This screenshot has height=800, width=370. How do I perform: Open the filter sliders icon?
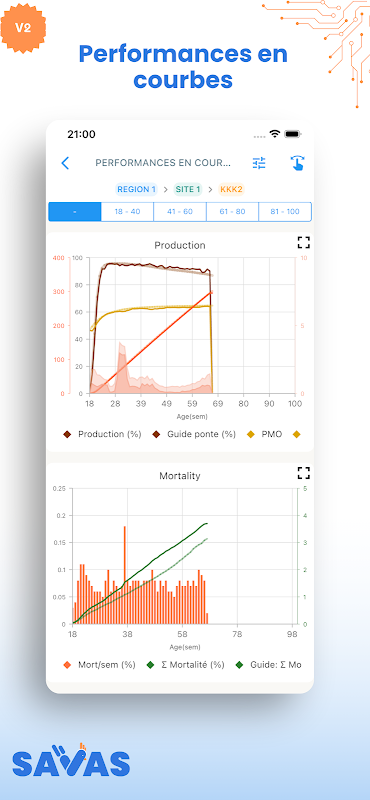259,163
